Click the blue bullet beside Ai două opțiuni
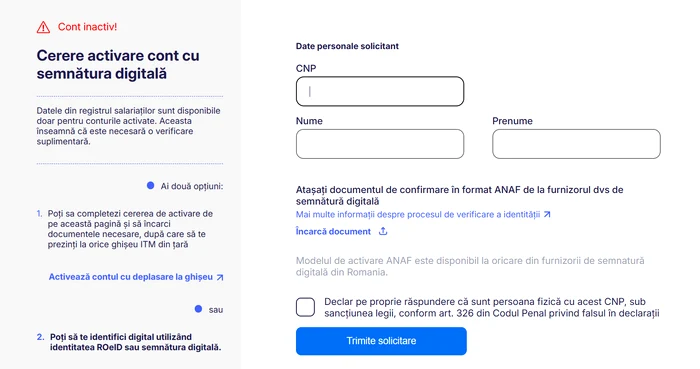700x369 pixels. pyautogui.click(x=150, y=186)
